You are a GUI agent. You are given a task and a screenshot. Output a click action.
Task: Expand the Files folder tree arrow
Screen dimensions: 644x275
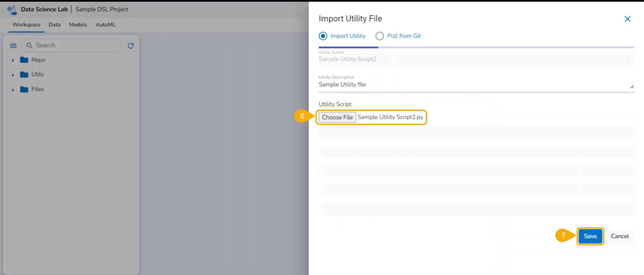[x=13, y=90]
